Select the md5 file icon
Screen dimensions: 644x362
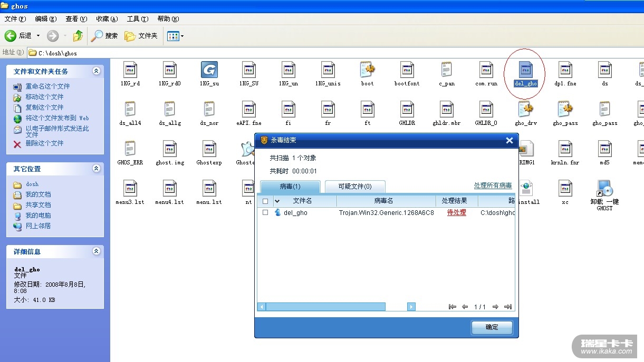pos(605,149)
